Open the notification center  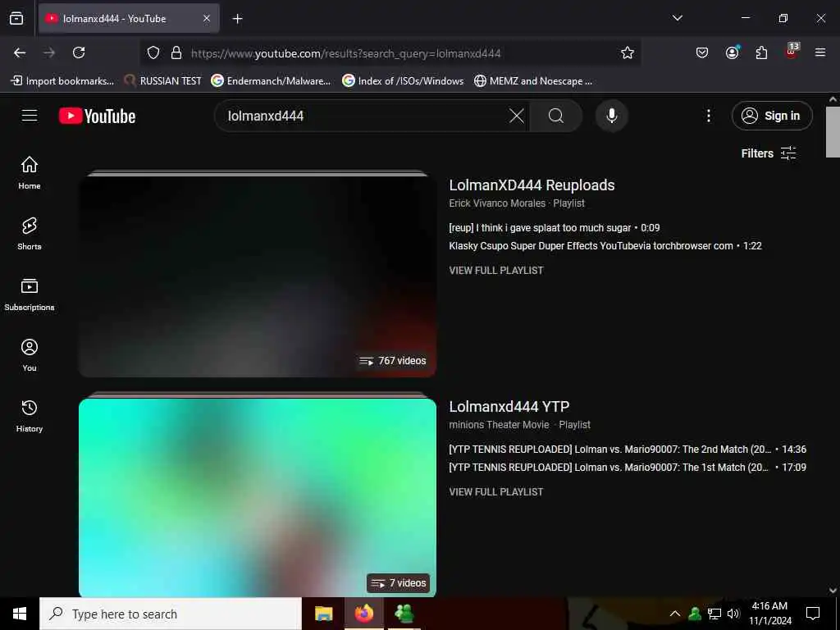(813, 614)
